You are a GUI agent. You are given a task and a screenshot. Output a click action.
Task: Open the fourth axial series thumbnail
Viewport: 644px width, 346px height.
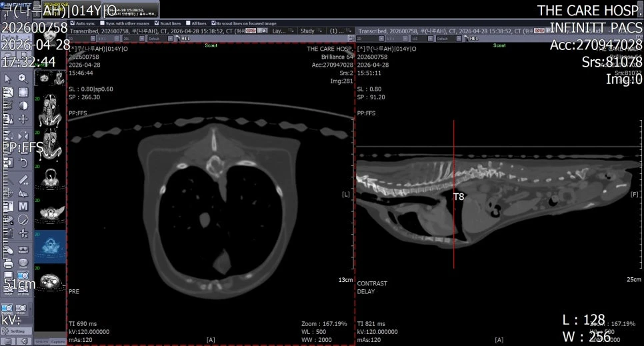point(50,179)
